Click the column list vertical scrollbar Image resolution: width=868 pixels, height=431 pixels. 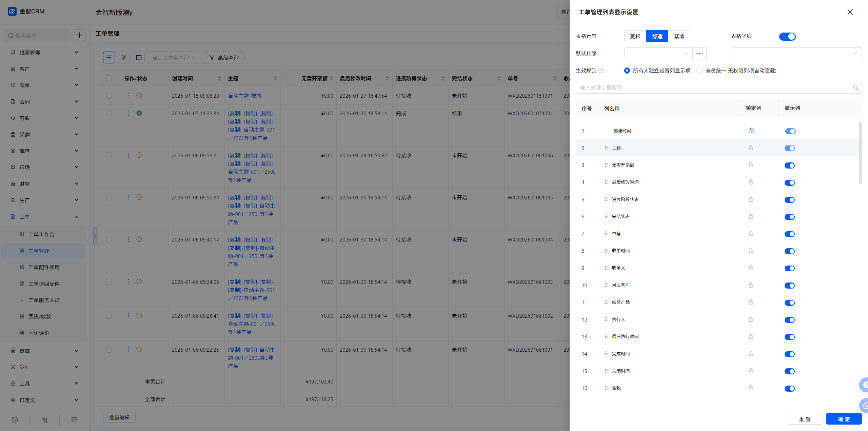(x=860, y=153)
